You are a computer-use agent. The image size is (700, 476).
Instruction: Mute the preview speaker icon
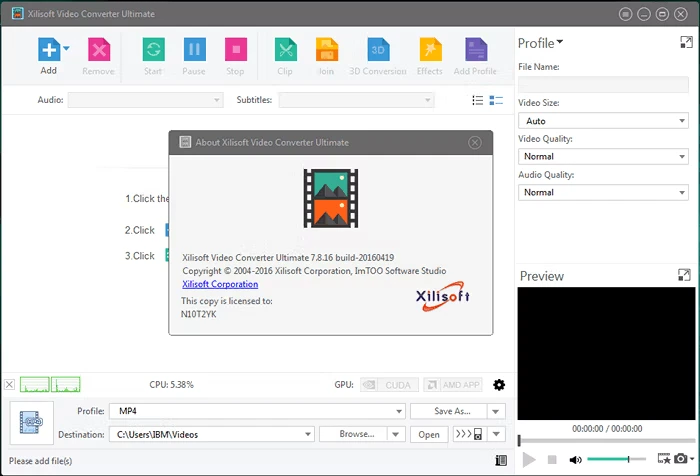tap(576, 459)
